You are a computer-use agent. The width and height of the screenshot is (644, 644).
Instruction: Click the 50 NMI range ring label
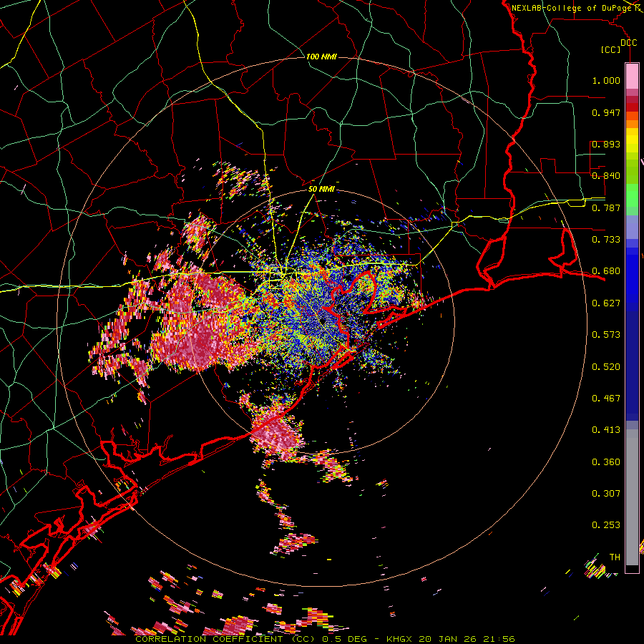(x=321, y=189)
